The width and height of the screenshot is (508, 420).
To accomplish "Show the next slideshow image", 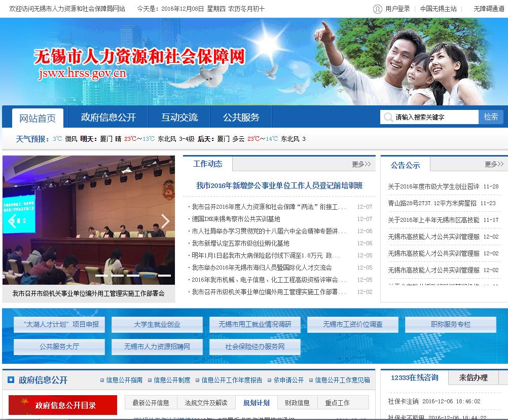I will click(165, 221).
